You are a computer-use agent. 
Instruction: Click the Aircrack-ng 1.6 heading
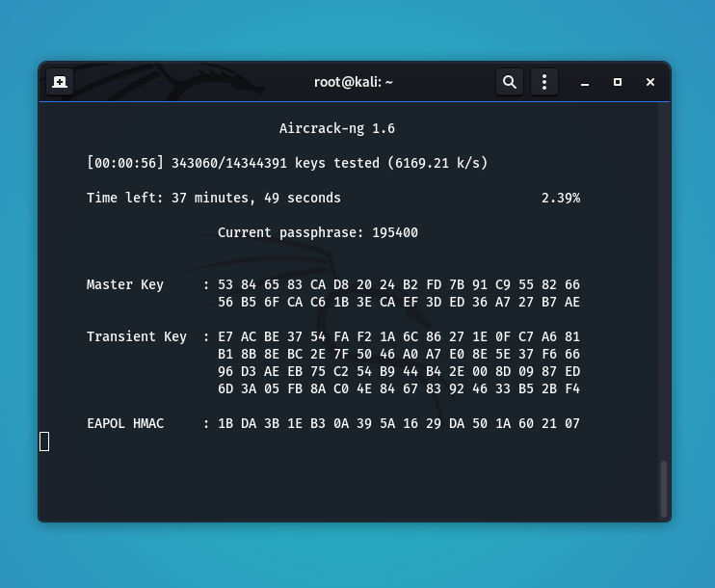click(337, 128)
